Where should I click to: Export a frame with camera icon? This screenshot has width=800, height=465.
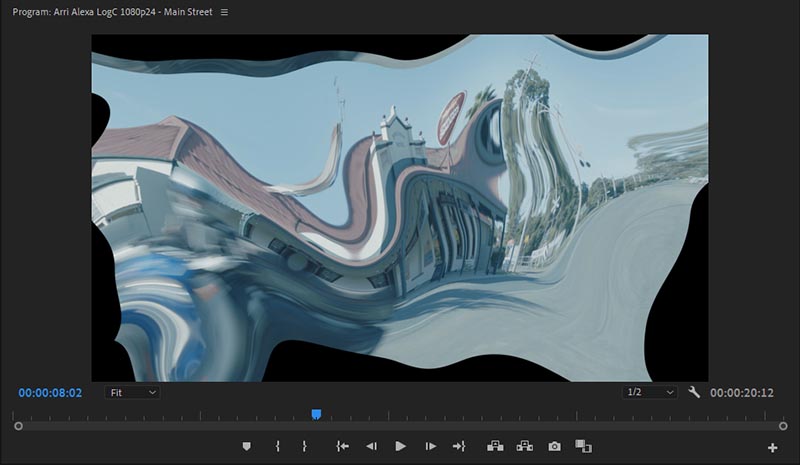point(555,447)
